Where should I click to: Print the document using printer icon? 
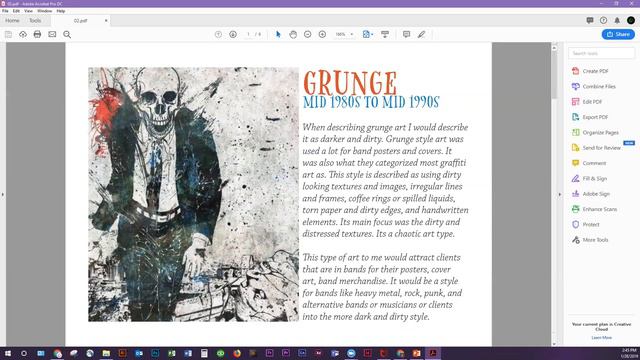point(37,34)
